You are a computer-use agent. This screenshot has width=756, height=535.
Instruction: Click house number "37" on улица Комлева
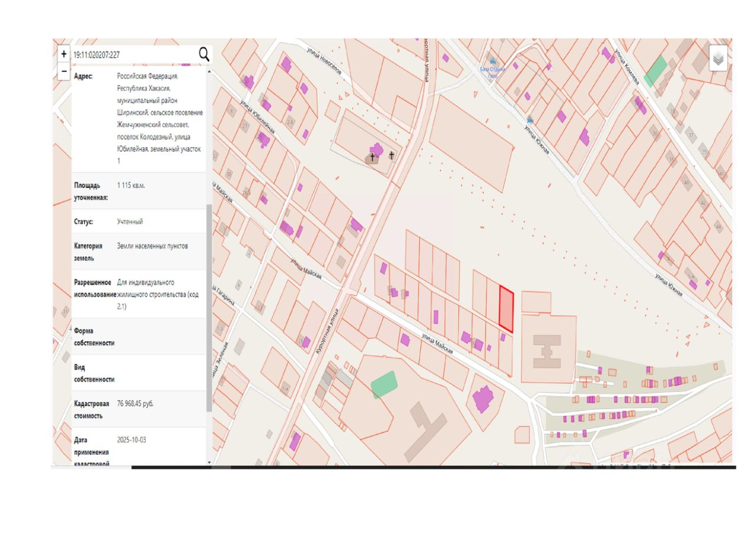tap(692, 135)
